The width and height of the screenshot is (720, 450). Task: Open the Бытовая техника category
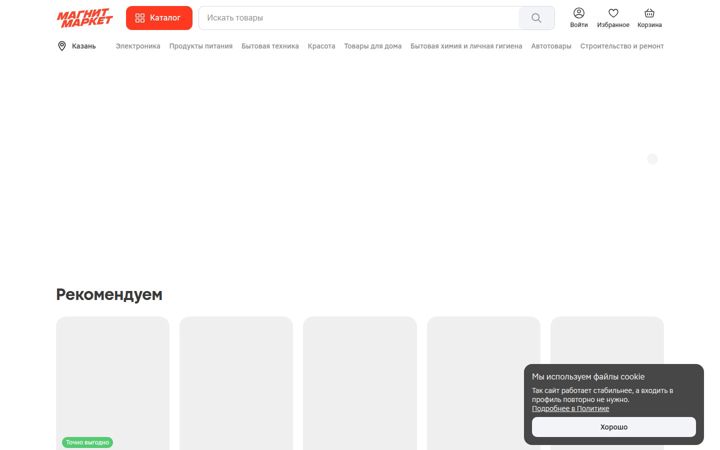[x=270, y=46]
